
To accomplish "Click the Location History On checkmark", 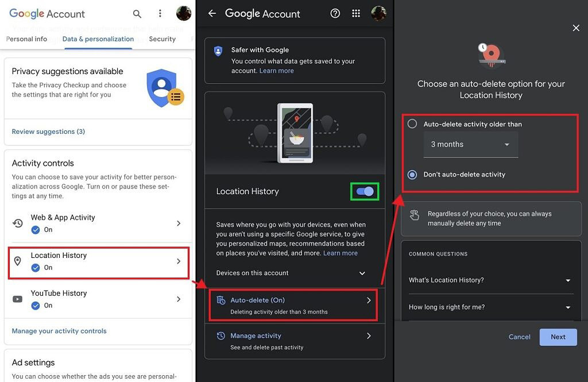I will pyautogui.click(x=36, y=268).
